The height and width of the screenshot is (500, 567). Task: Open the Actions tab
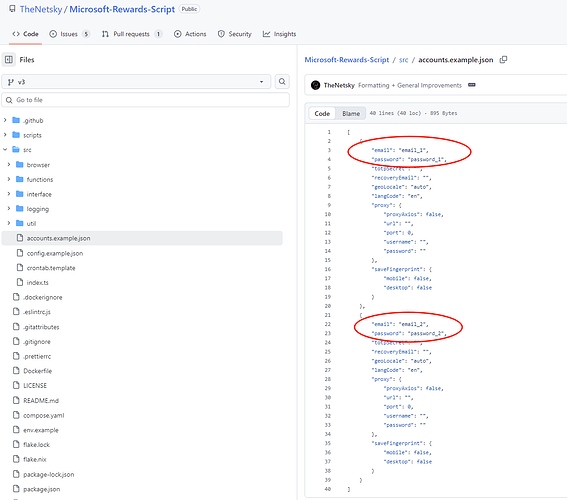pos(190,34)
